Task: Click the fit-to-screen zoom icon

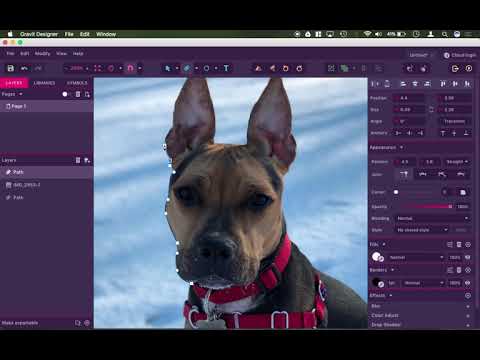Action: [98, 68]
